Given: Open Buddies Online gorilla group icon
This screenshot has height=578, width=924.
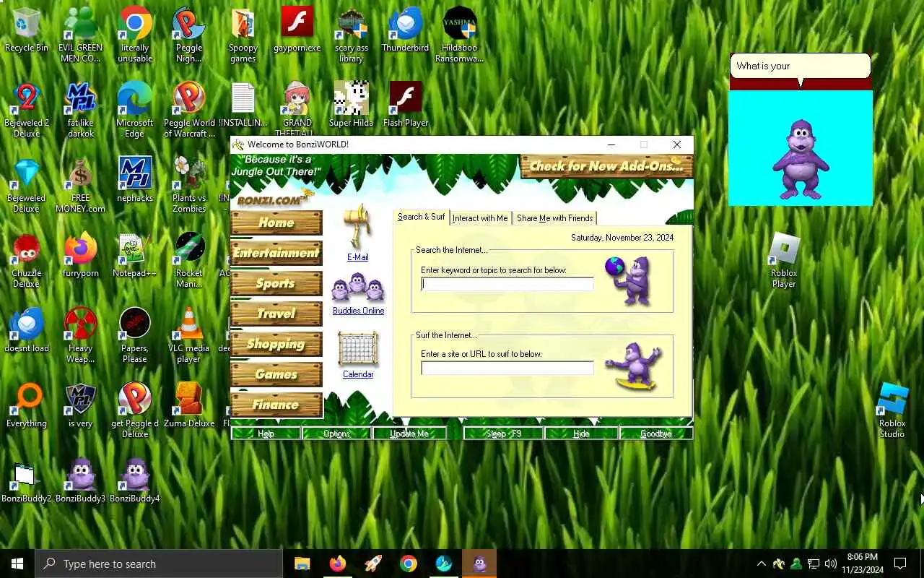Looking at the screenshot, I should coord(358,288).
